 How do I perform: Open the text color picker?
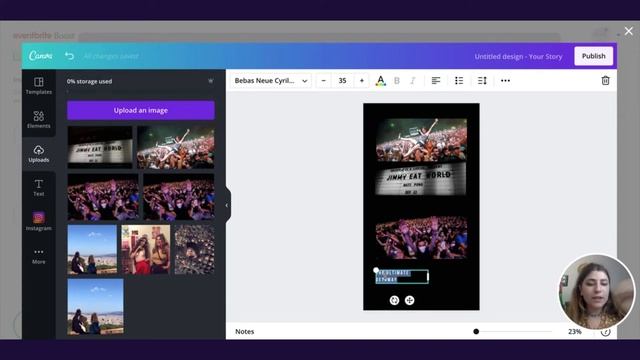[380, 81]
